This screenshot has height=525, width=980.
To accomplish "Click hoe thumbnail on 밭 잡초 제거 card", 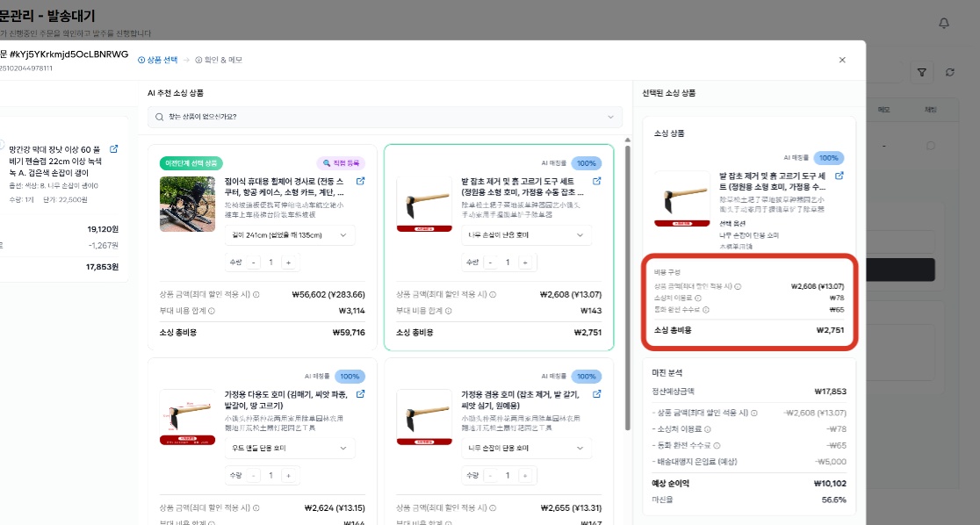I will 424,204.
